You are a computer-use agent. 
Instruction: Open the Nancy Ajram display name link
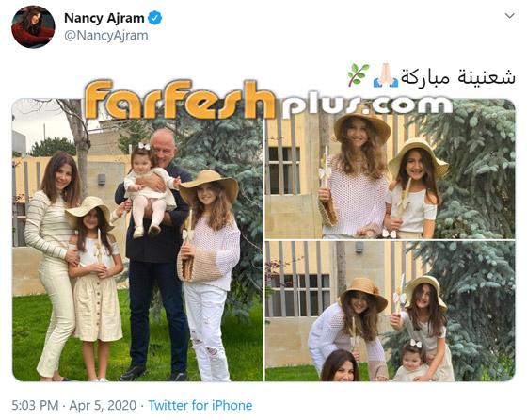click(104, 18)
